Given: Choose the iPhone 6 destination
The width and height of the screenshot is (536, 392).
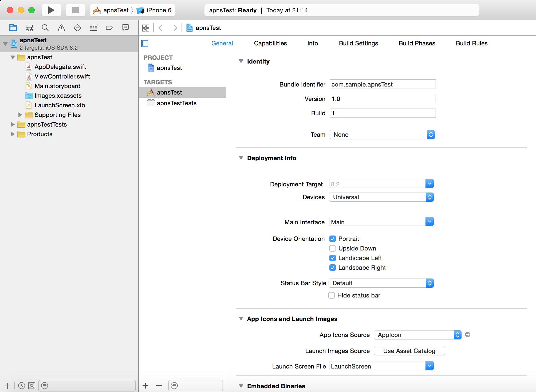Looking at the screenshot, I should tap(154, 10).
